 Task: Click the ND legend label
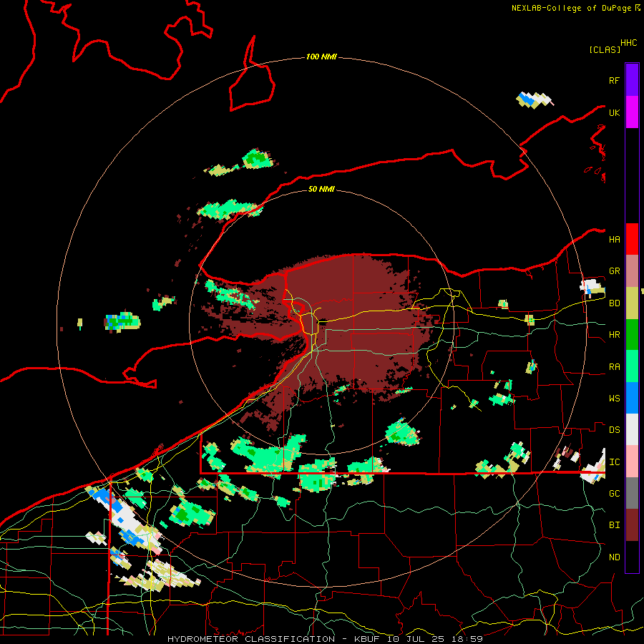[614, 557]
